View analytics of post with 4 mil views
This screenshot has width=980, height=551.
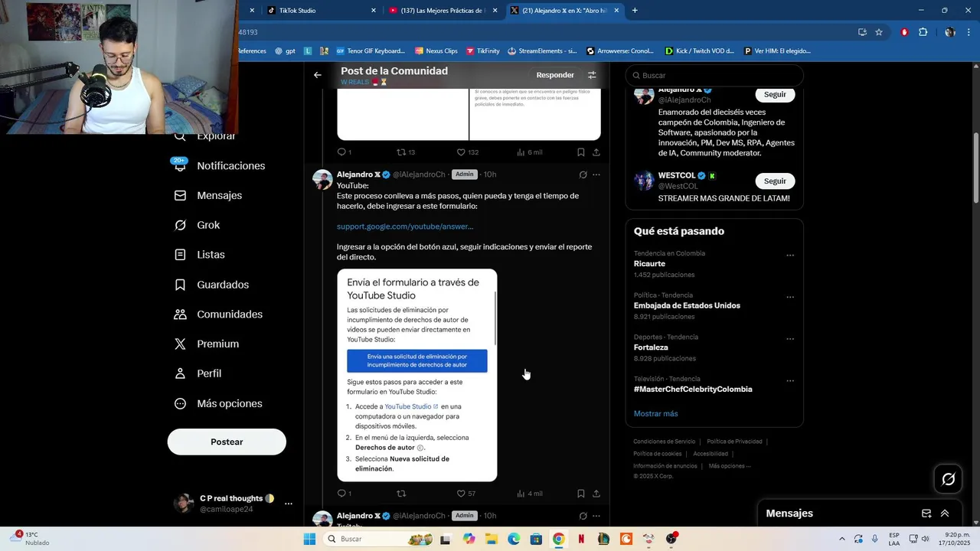pyautogui.click(x=529, y=494)
